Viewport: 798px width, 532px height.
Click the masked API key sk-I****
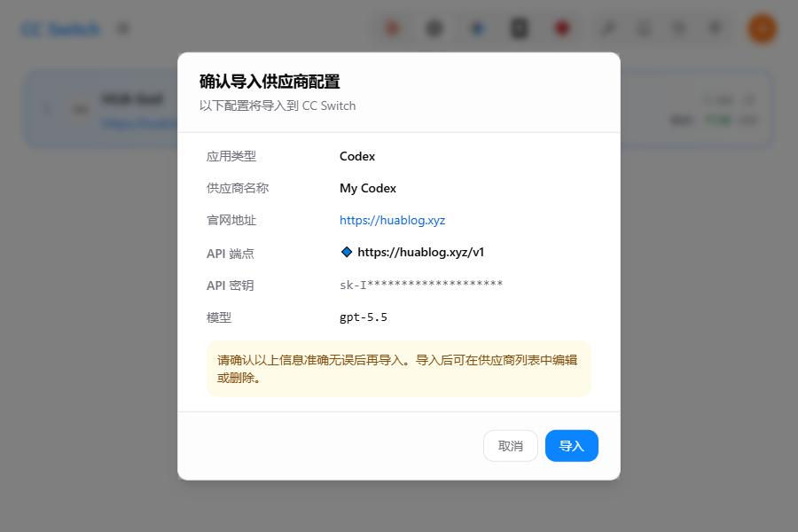421,285
